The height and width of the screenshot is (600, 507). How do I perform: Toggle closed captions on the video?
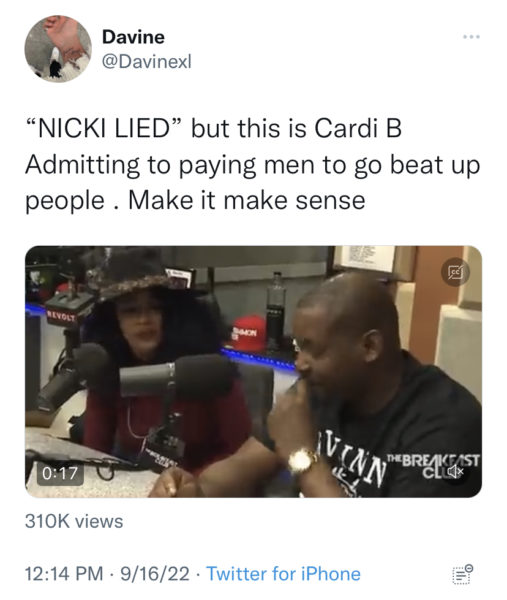(x=455, y=272)
